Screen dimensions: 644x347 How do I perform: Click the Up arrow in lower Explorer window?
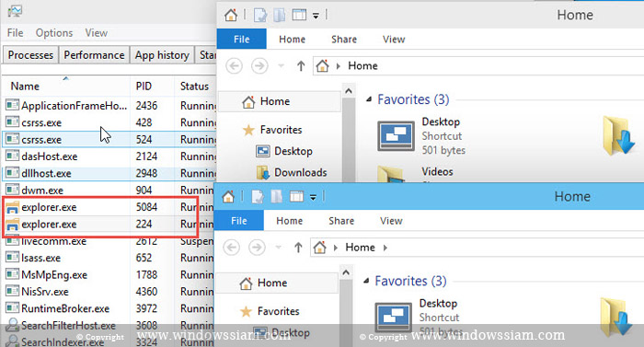tap(298, 248)
